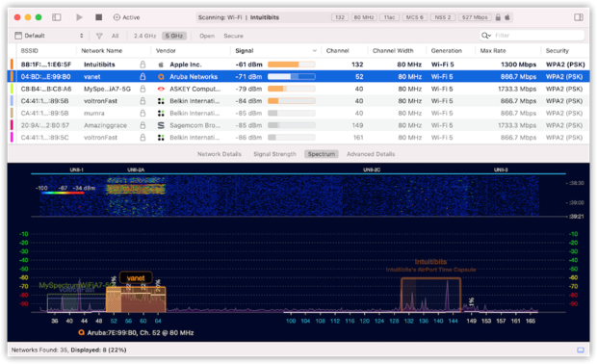Switch to the Advanced Details tab
This screenshot has width=597, height=364.
pyautogui.click(x=371, y=154)
